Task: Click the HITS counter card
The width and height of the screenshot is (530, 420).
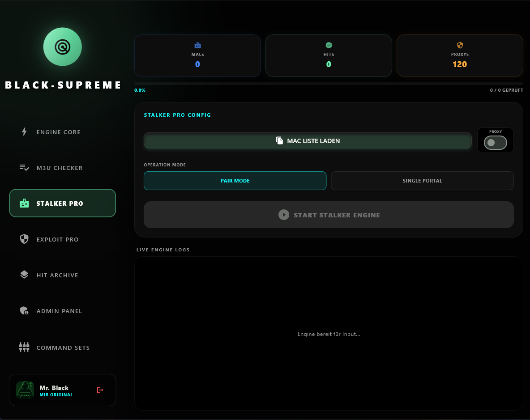Action: pos(329,55)
